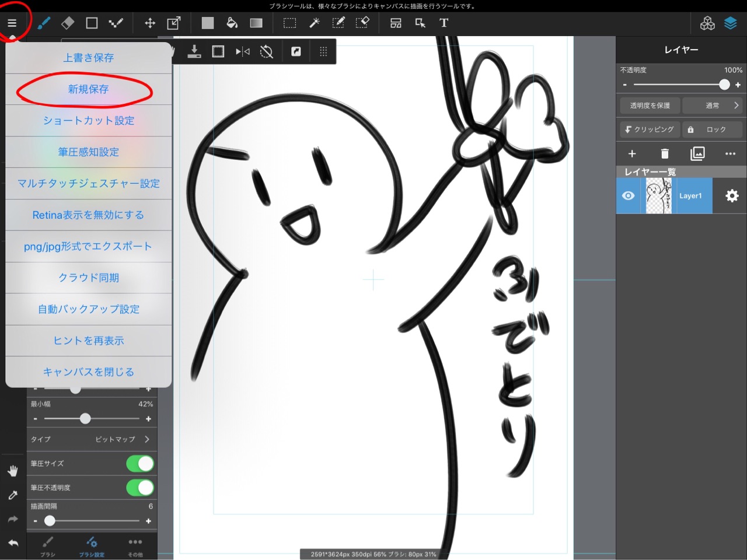
Task: Open 筆圧感知設定 menu item
Action: pyautogui.click(x=89, y=152)
